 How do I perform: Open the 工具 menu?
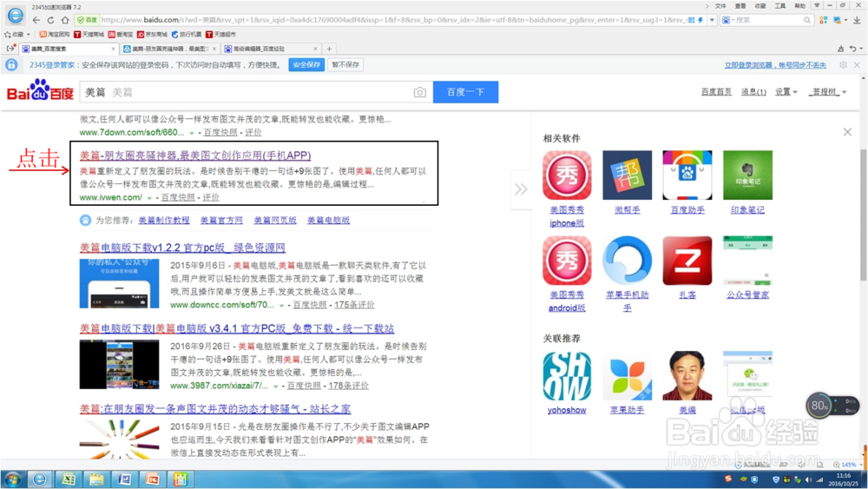pyautogui.click(x=780, y=6)
